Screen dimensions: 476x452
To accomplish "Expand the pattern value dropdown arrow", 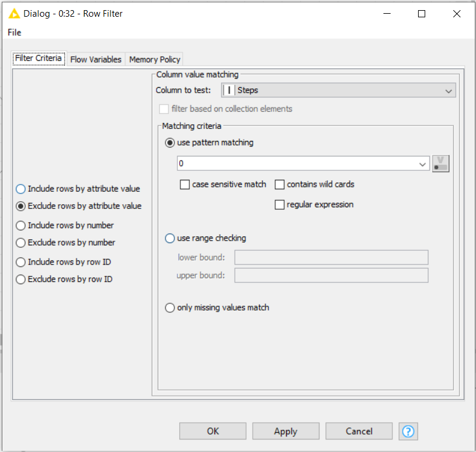I will tap(422, 164).
